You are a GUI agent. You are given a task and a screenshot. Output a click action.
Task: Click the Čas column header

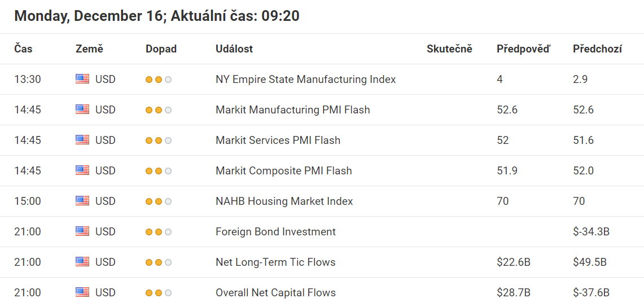[23, 49]
